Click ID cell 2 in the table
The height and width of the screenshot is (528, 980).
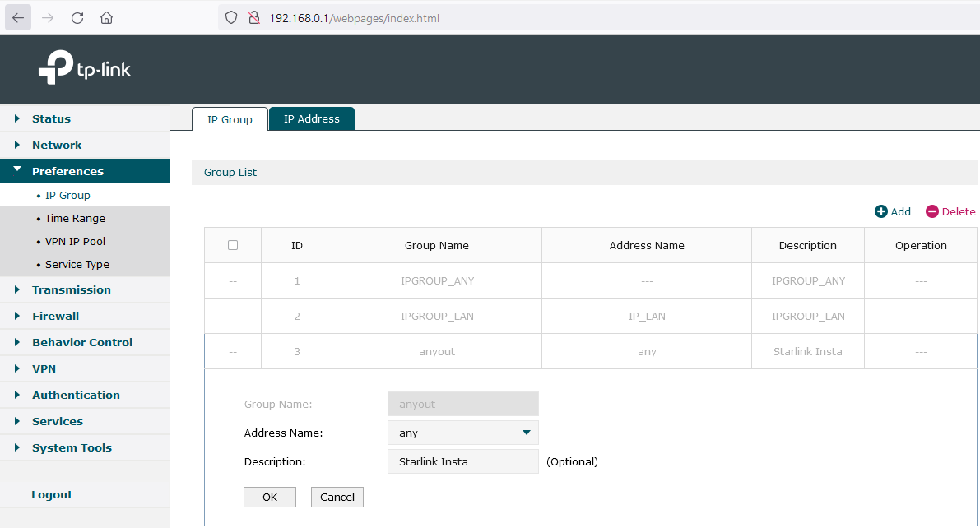click(297, 316)
